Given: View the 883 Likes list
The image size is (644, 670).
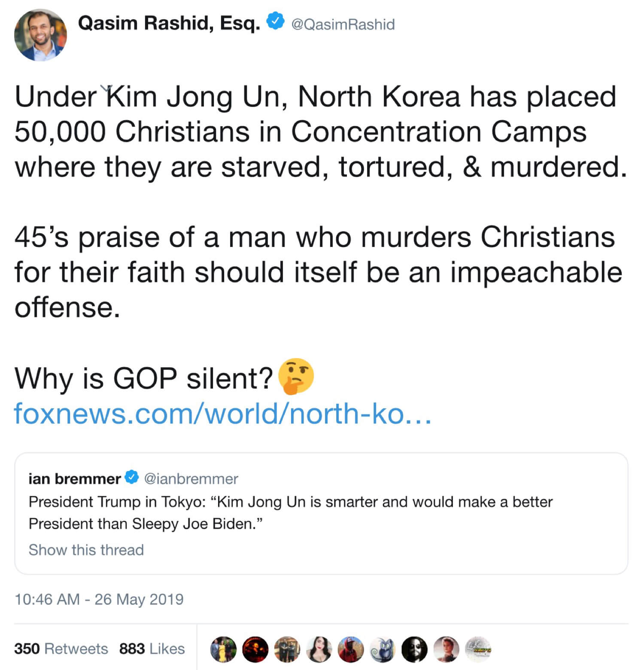Looking at the screenshot, I should (152, 648).
